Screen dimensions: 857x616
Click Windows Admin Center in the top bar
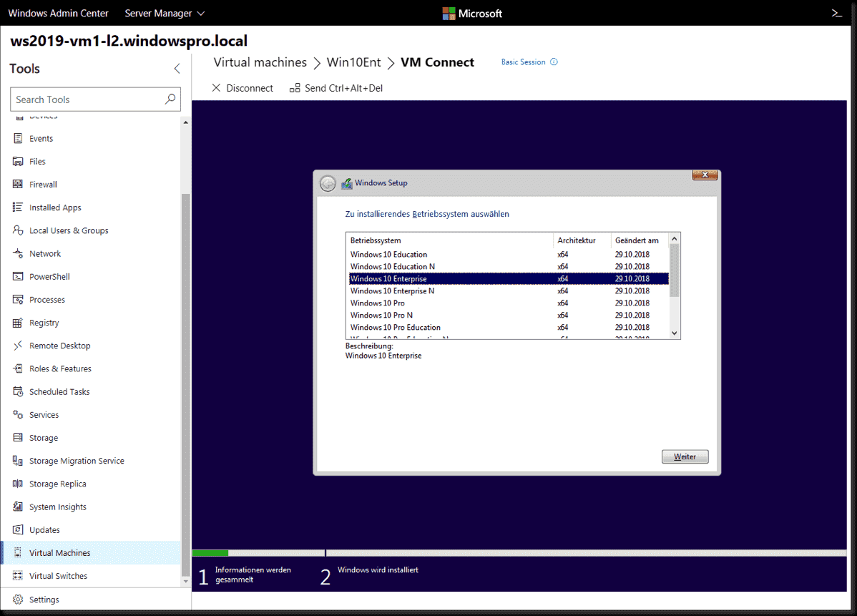click(x=58, y=12)
